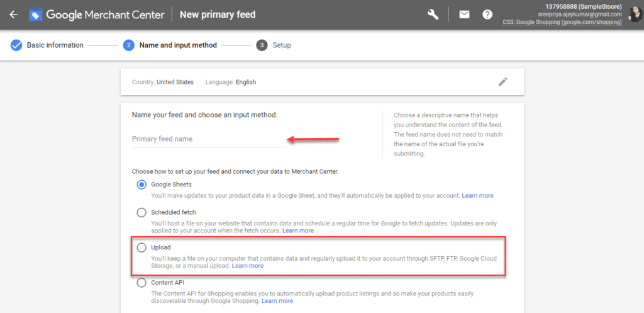Image resolution: width=644 pixels, height=313 pixels.
Task: Choose the Upload radio option
Action: pos(142,248)
